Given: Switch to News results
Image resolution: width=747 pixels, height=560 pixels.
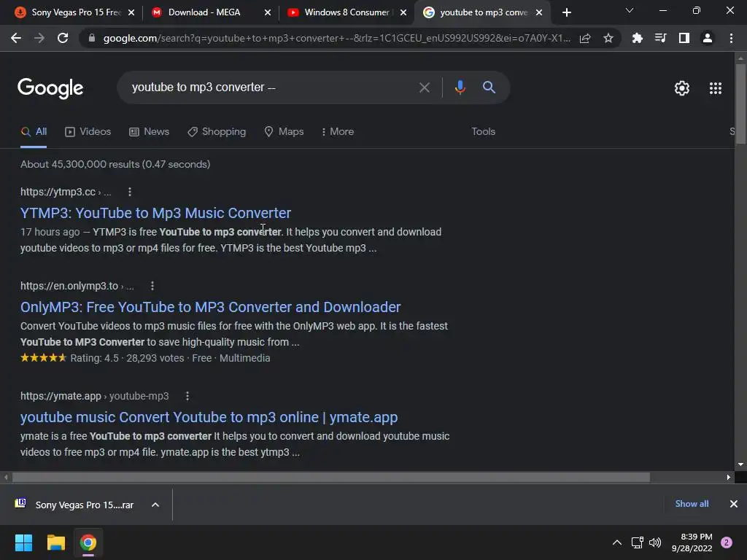Looking at the screenshot, I should (149, 132).
